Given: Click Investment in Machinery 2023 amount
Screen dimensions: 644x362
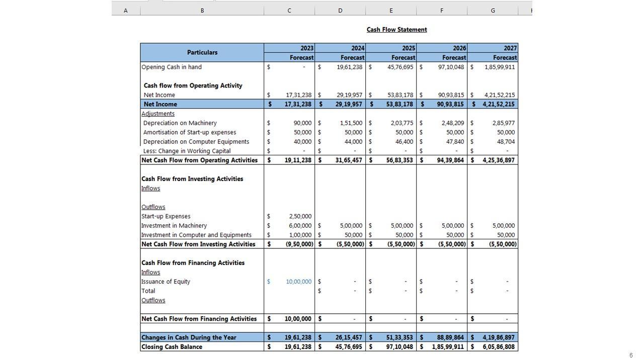Looking at the screenshot, I should click(x=300, y=226).
